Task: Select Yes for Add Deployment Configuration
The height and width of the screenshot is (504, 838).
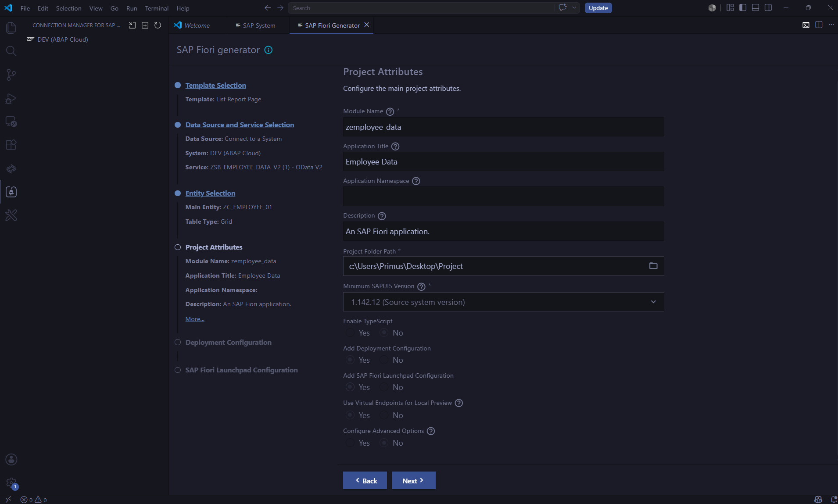Action: click(350, 360)
